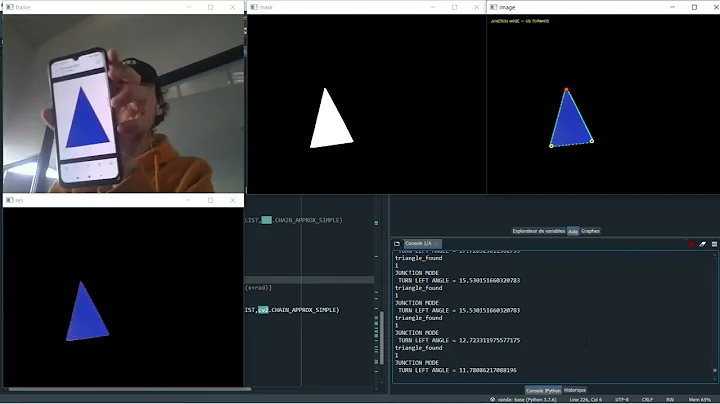
Task: Click the res window's title icon
Action: [10, 200]
